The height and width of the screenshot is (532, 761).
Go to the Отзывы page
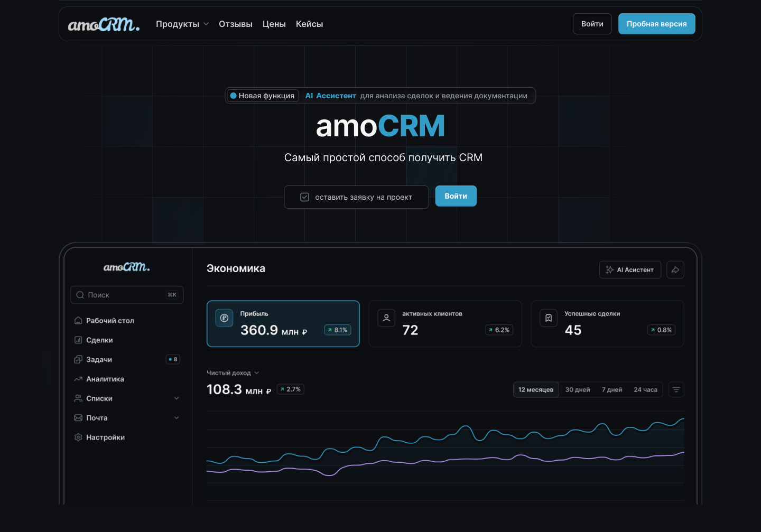pyautogui.click(x=236, y=24)
